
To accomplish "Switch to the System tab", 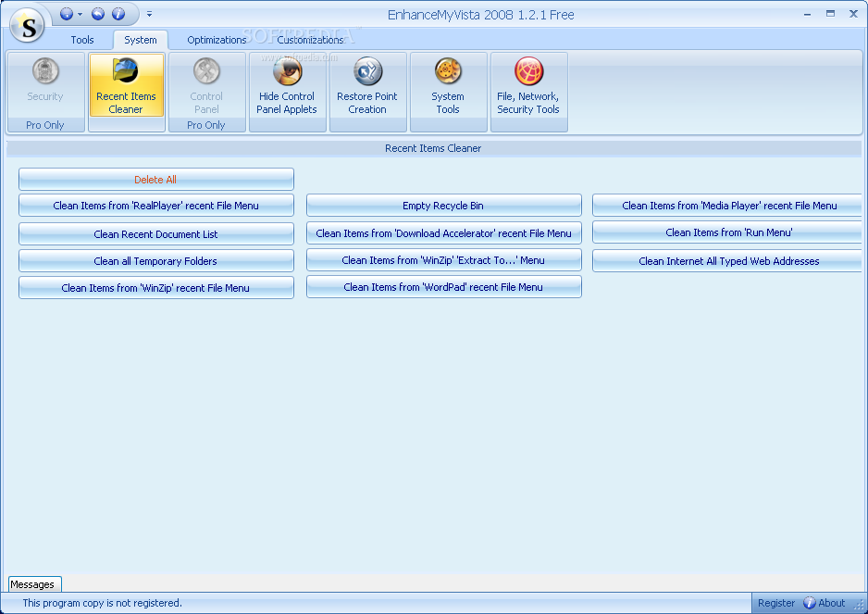I will click(x=140, y=40).
